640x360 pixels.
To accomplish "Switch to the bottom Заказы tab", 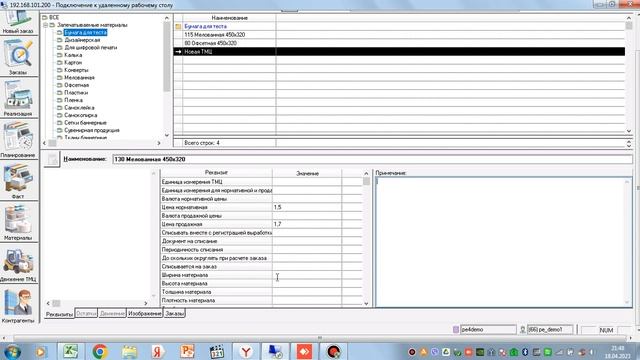I will pyautogui.click(x=174, y=313).
